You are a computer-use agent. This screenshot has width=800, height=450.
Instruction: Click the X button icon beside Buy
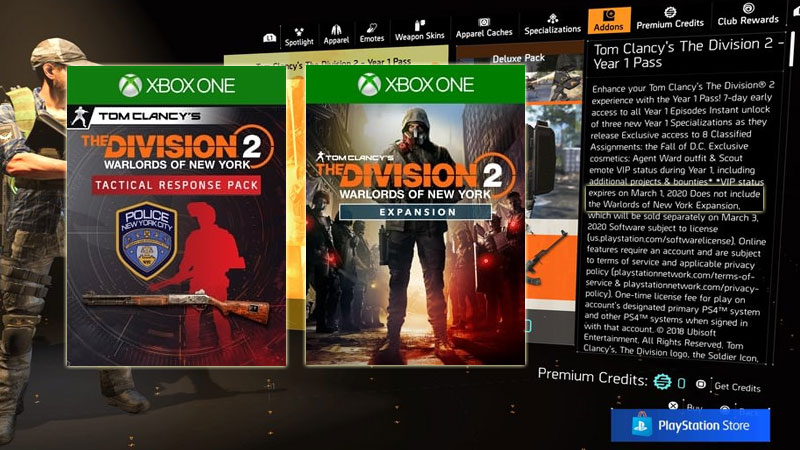(x=673, y=406)
